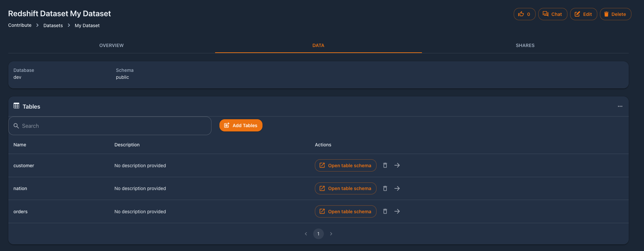This screenshot has height=251, width=644.
Task: Switch to the Shares tab
Action: [525, 45]
